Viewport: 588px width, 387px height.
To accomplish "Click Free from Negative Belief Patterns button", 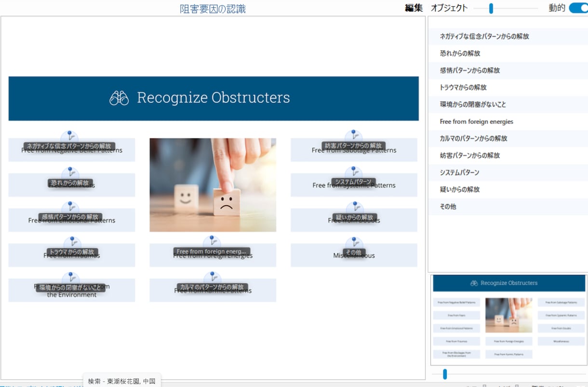I will pos(72,150).
